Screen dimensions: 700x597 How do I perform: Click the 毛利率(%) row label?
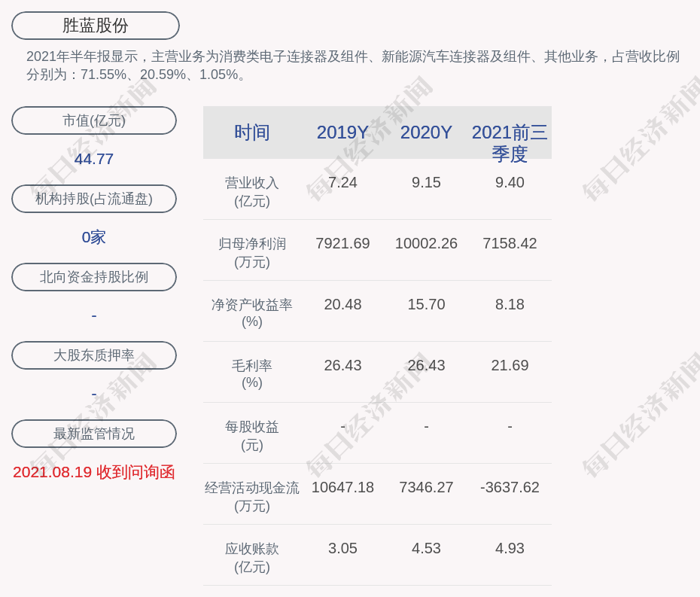click(x=251, y=374)
